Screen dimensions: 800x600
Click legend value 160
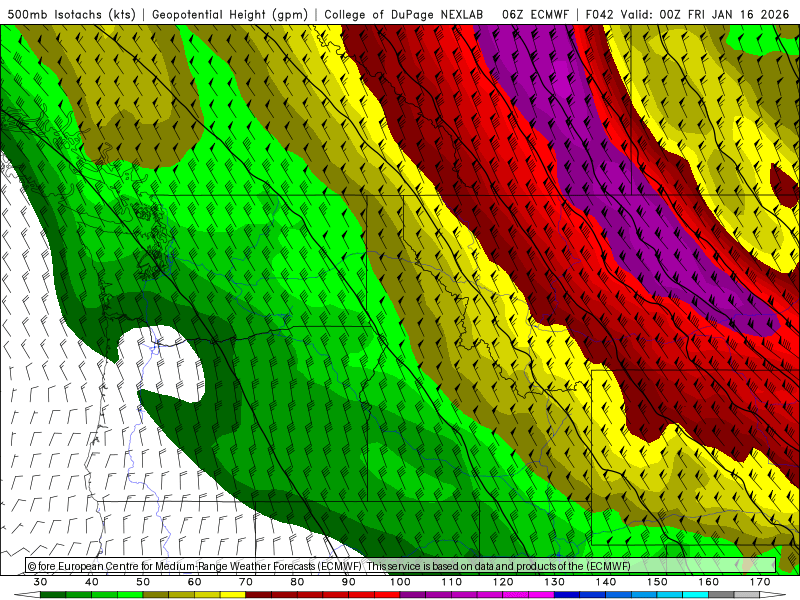(709, 582)
